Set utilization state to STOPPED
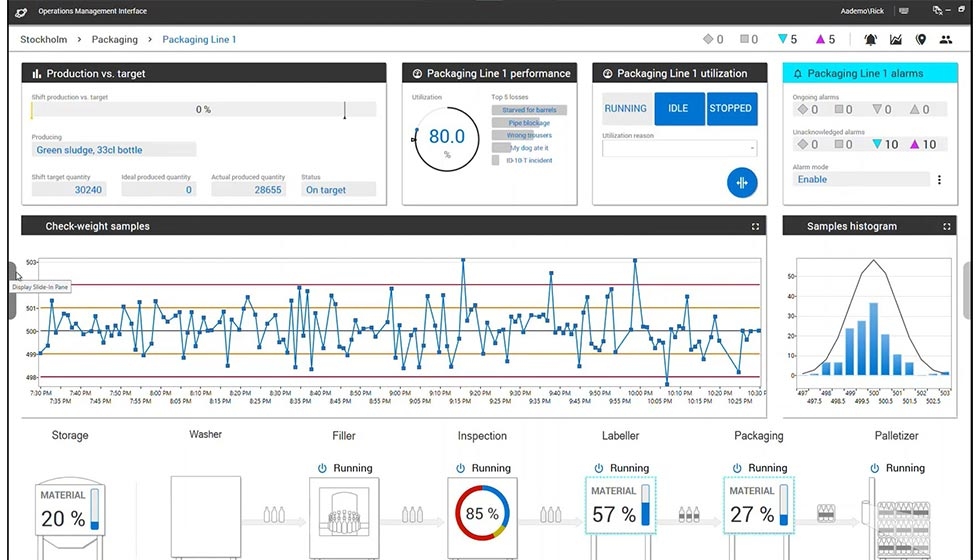Screen dimensions: 980x560 click(731, 109)
